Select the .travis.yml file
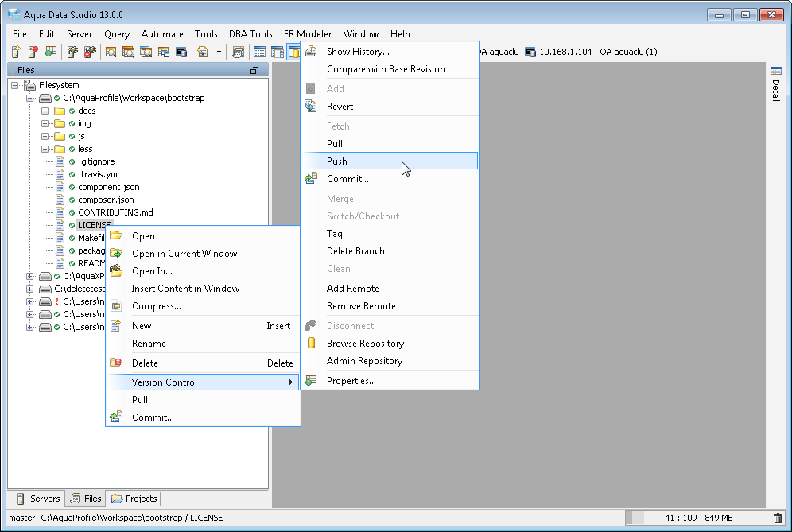Screen dimensions: 792x532 tap(99, 174)
